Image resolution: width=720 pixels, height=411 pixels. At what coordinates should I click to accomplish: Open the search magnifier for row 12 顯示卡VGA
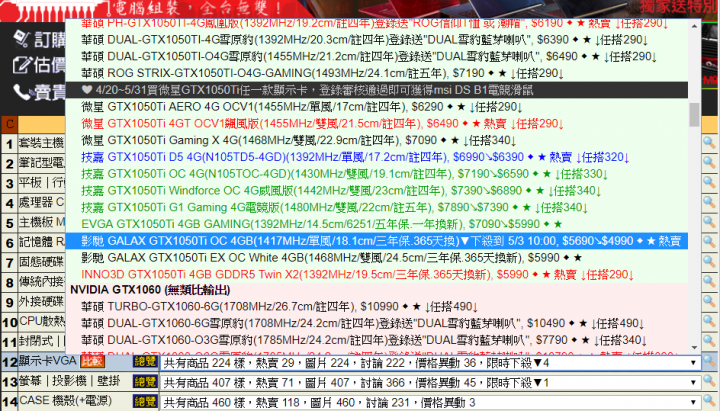point(710,362)
